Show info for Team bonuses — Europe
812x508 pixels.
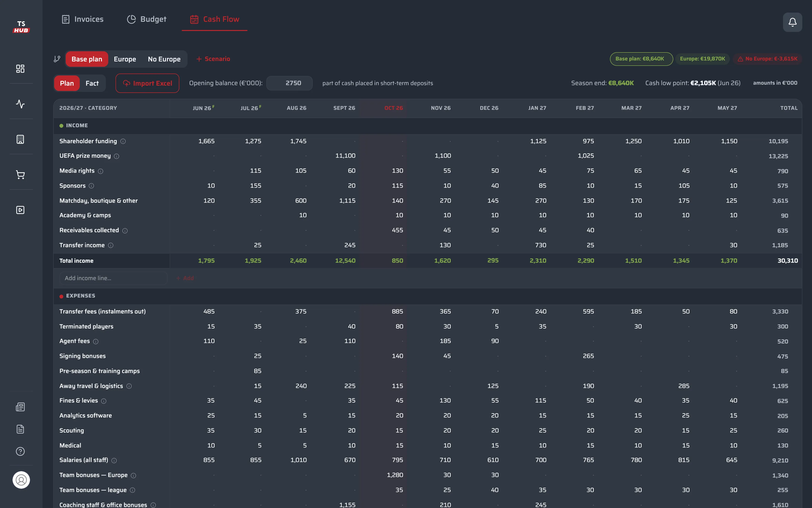tap(133, 475)
